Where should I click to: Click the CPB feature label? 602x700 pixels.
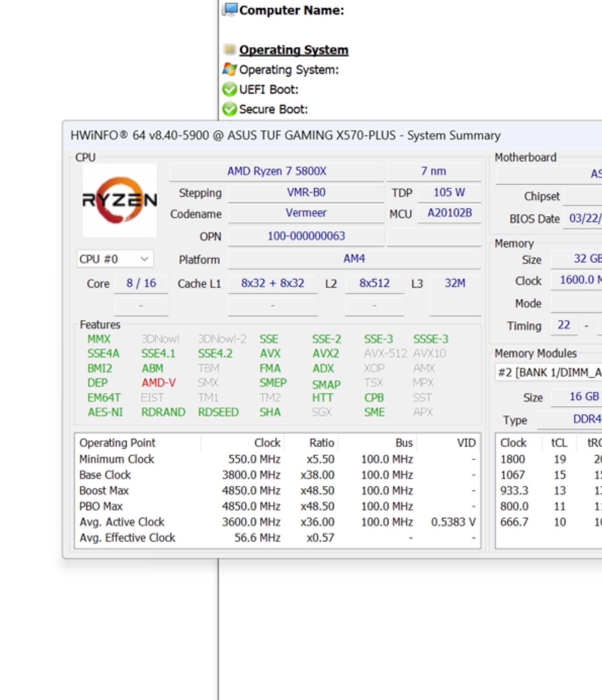click(x=374, y=398)
